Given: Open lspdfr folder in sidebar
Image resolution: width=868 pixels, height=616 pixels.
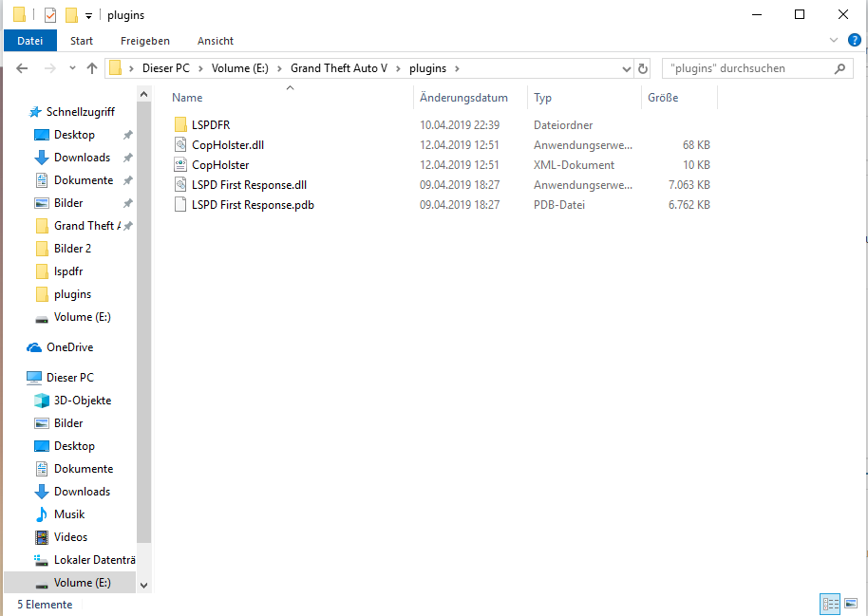Looking at the screenshot, I should tap(68, 271).
